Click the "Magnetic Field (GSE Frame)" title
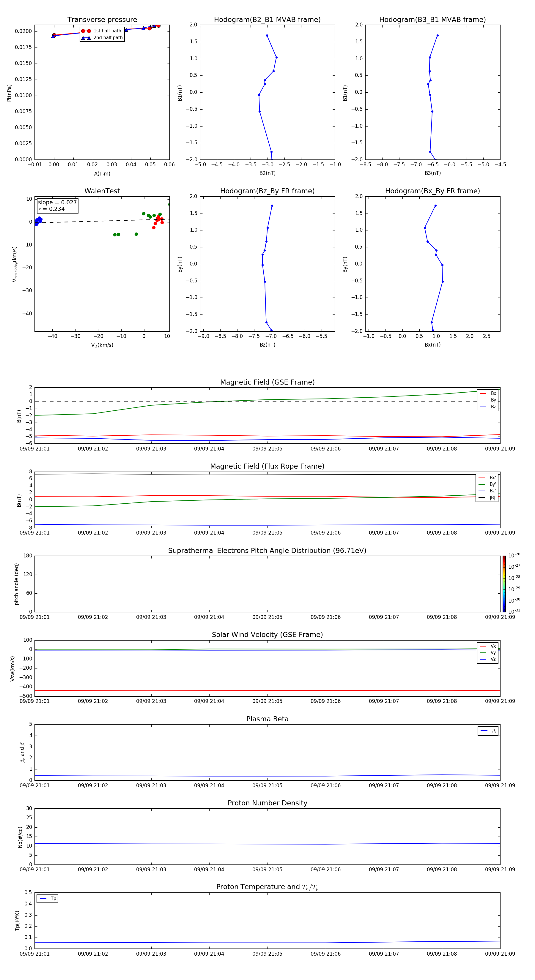This screenshot has height=980, width=535. [x=267, y=382]
